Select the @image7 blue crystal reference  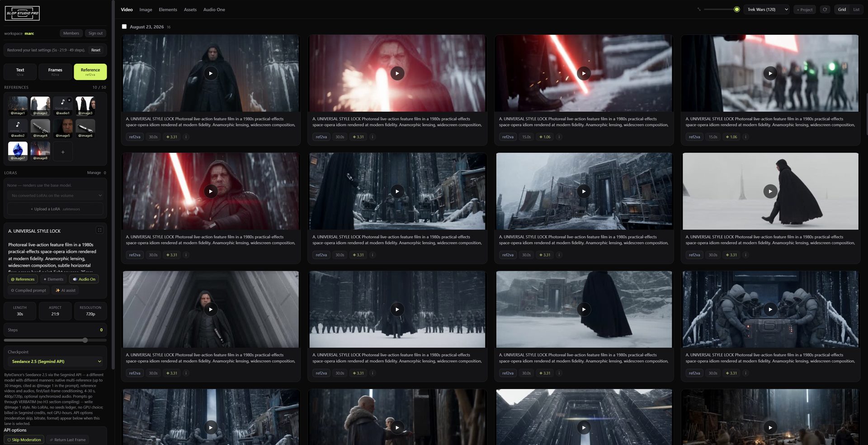coord(18,151)
